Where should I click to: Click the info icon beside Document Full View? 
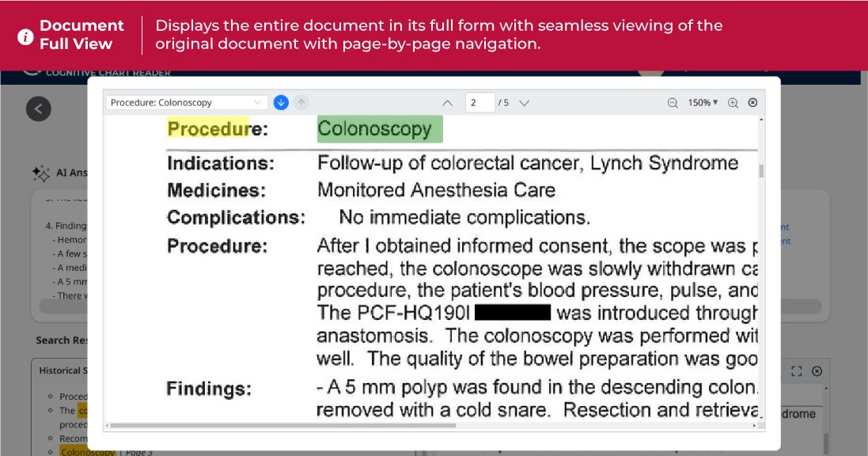[x=25, y=36]
